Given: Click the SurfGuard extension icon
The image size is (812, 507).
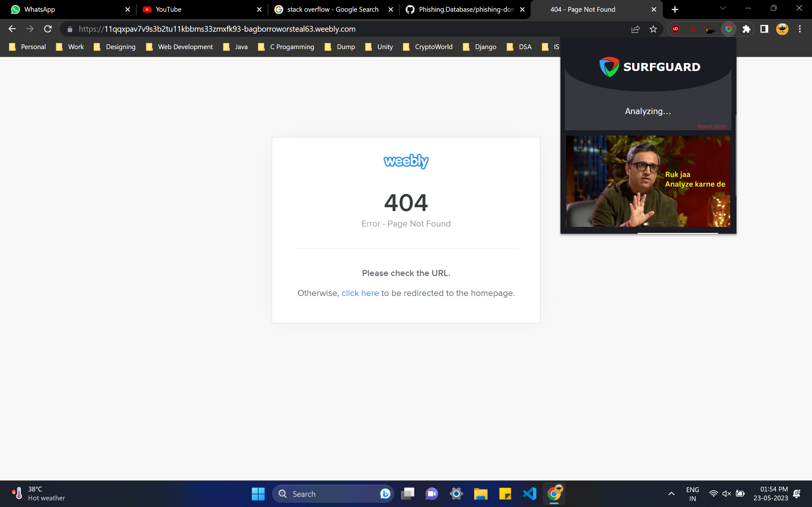Looking at the screenshot, I should tap(729, 29).
